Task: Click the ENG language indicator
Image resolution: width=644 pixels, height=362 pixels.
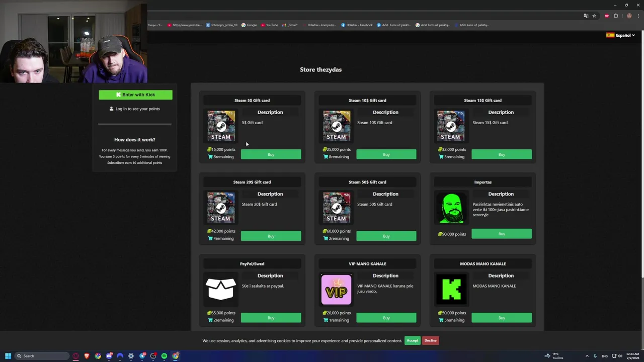Action: (605, 356)
